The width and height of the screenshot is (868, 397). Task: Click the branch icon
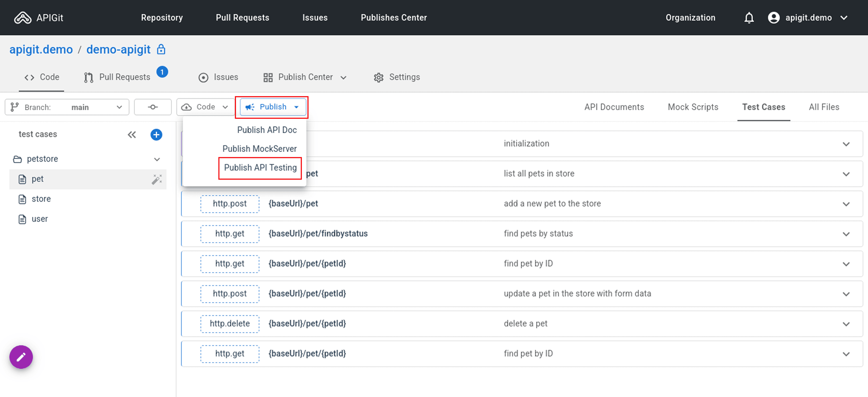tap(14, 107)
